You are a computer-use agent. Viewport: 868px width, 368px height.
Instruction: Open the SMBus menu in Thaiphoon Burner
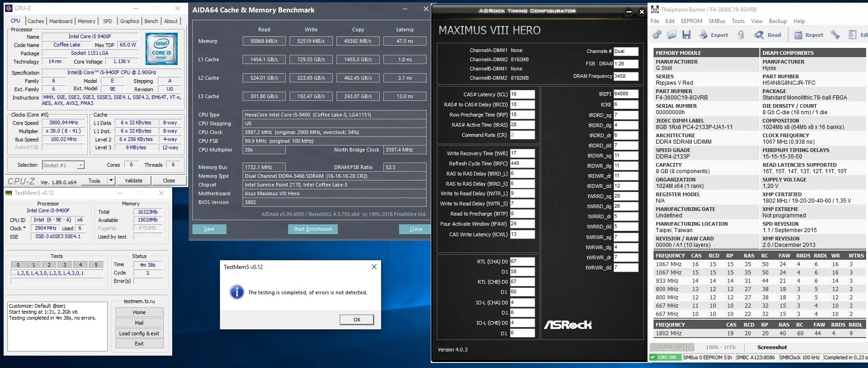(x=717, y=21)
